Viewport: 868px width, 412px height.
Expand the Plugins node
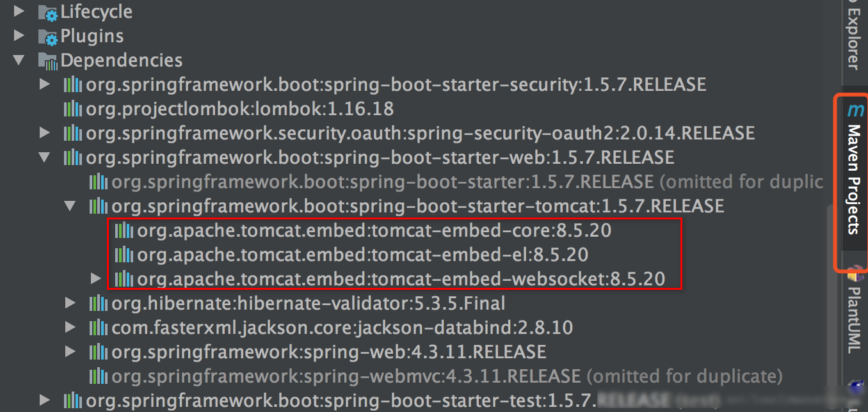point(19,36)
